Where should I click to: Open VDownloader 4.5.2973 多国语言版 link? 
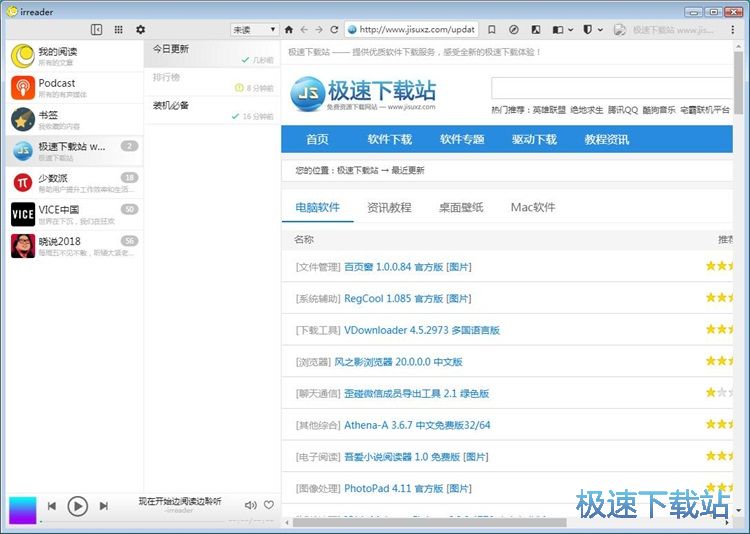pos(422,330)
